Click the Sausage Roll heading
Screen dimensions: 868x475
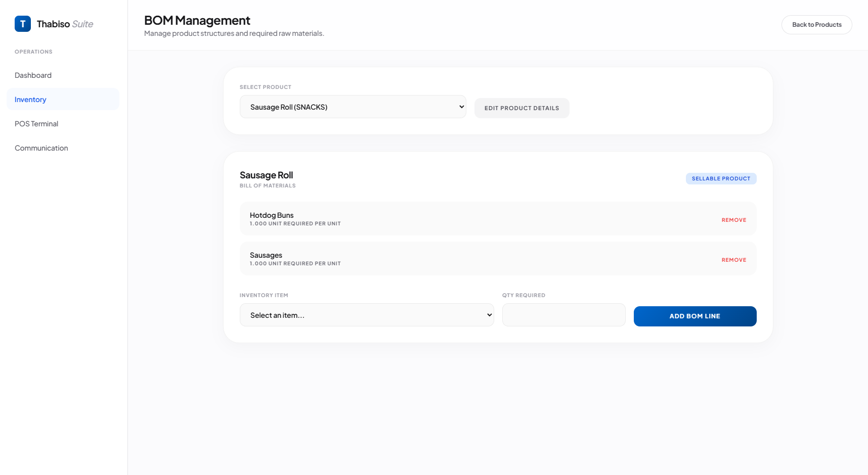point(266,175)
